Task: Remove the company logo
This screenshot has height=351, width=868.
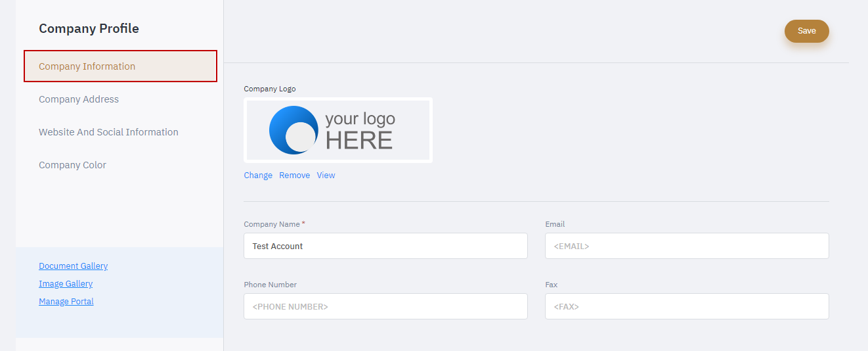Action: (294, 175)
